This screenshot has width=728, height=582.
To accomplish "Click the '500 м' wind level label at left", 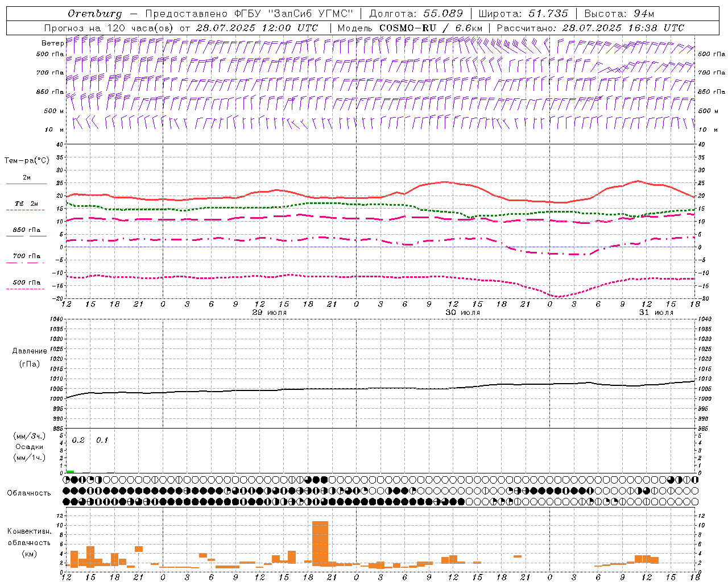I will 54,111.
